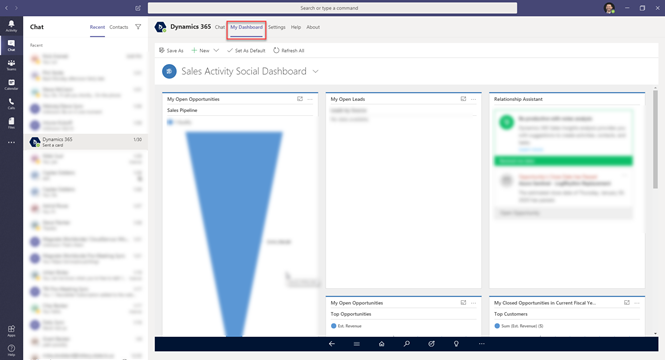Click the dashboard vertical scrollbar
This screenshot has width=665, height=360.
(x=655, y=140)
